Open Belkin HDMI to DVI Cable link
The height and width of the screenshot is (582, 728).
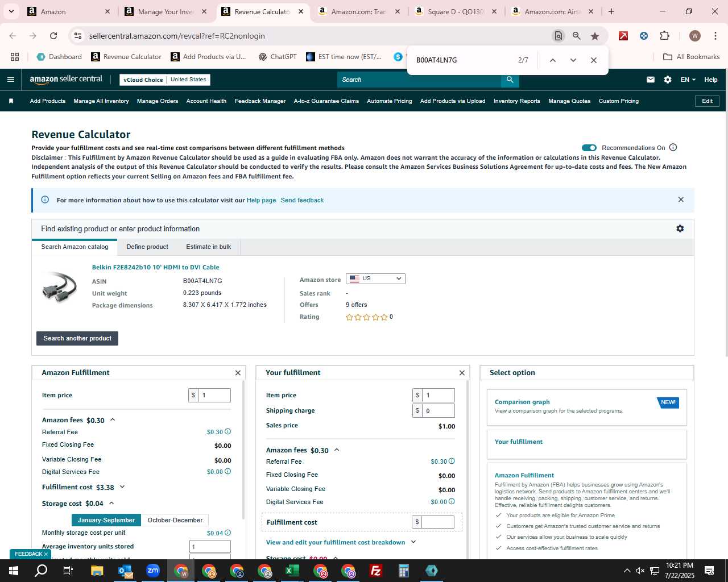click(155, 267)
